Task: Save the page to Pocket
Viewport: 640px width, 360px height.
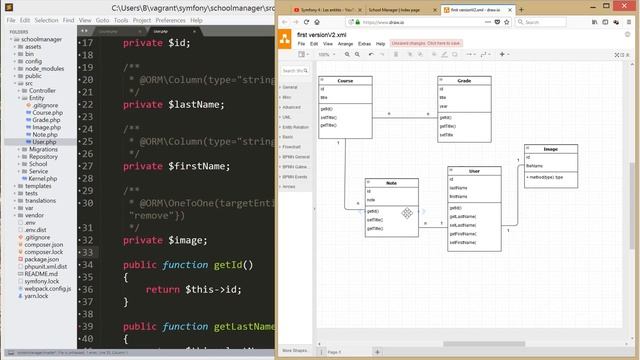Action: tap(497, 22)
